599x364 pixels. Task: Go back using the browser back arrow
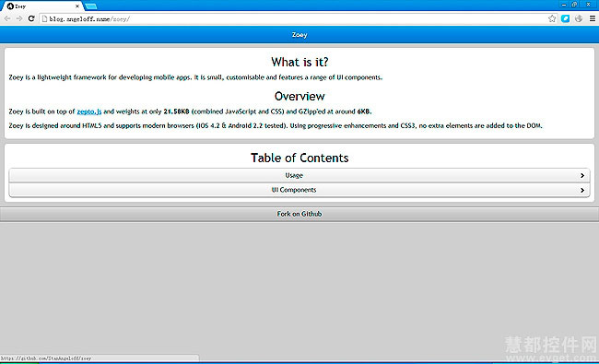click(x=7, y=18)
